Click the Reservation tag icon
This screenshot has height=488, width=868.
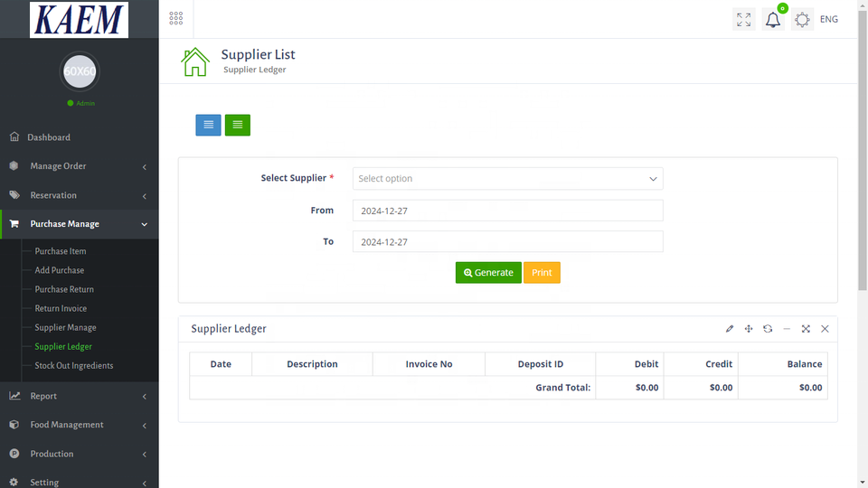coord(14,195)
